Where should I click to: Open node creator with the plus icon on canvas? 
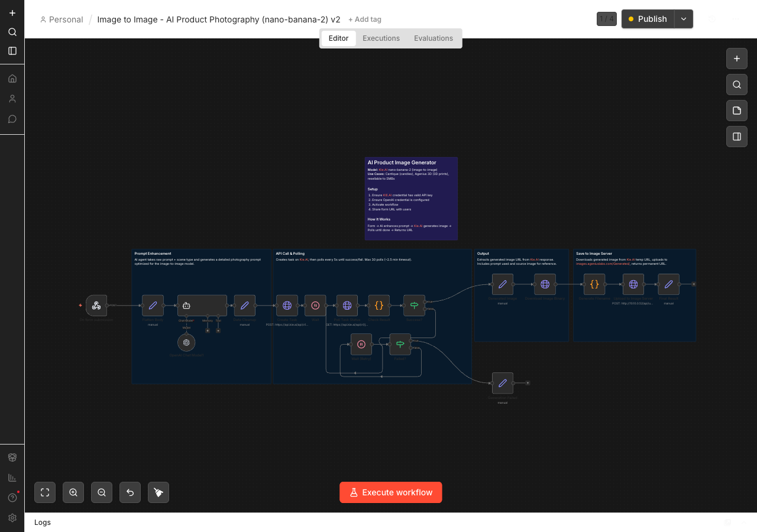coord(736,59)
